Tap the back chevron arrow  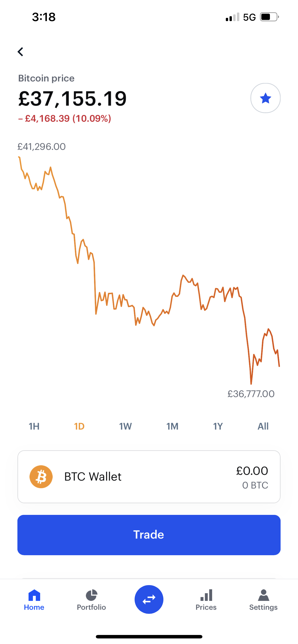point(20,52)
